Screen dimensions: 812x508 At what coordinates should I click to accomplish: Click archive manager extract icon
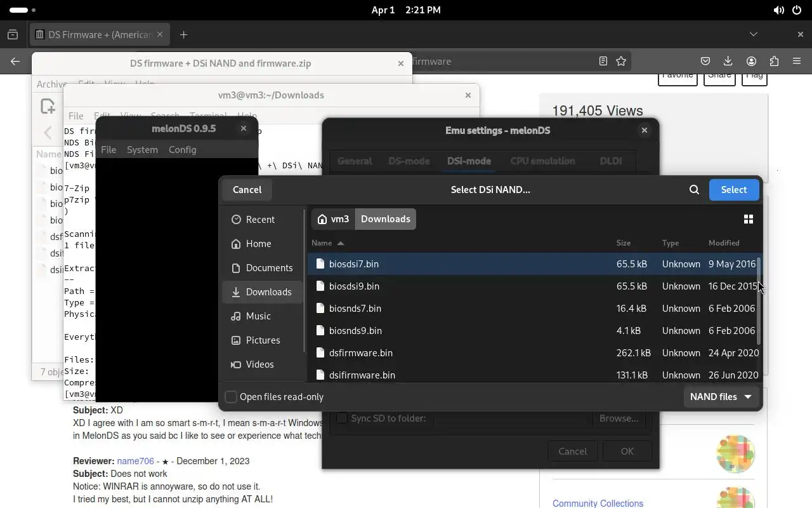48,106
